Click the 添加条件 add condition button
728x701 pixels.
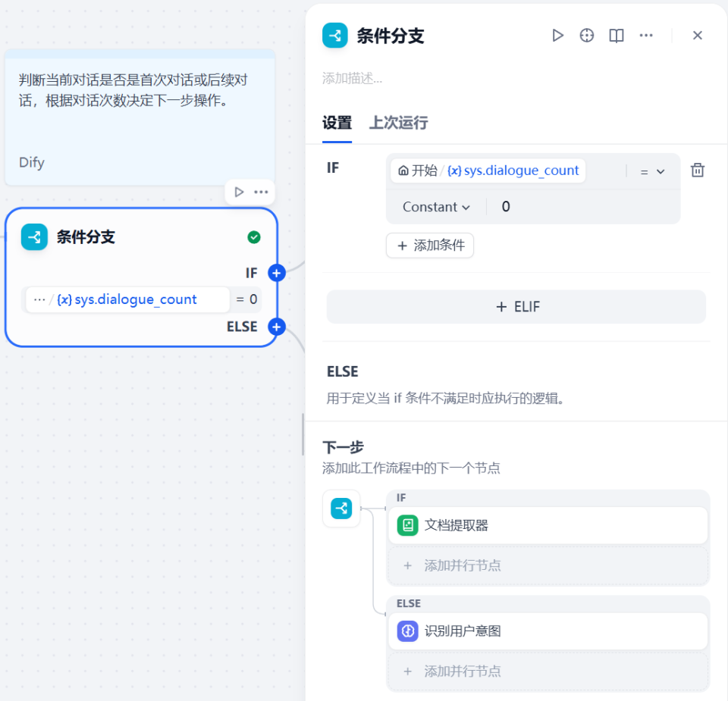(430, 246)
